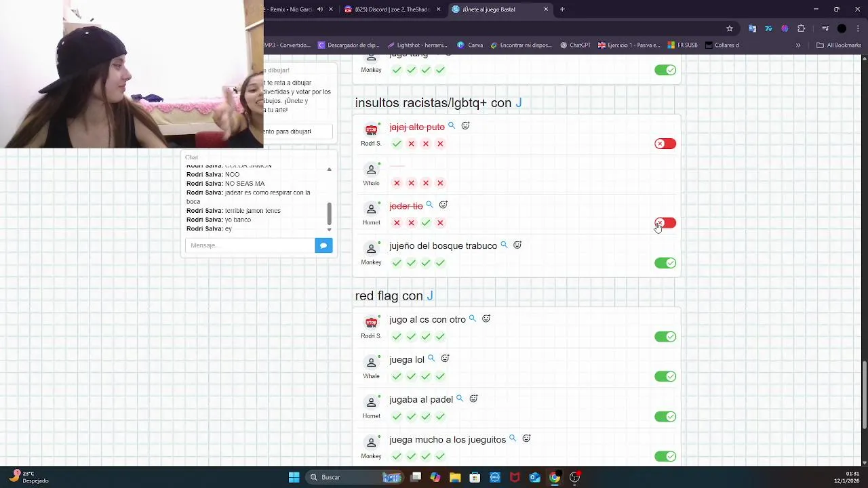
Task: Disable the 'juega lol' answer toggle
Action: tap(665, 376)
